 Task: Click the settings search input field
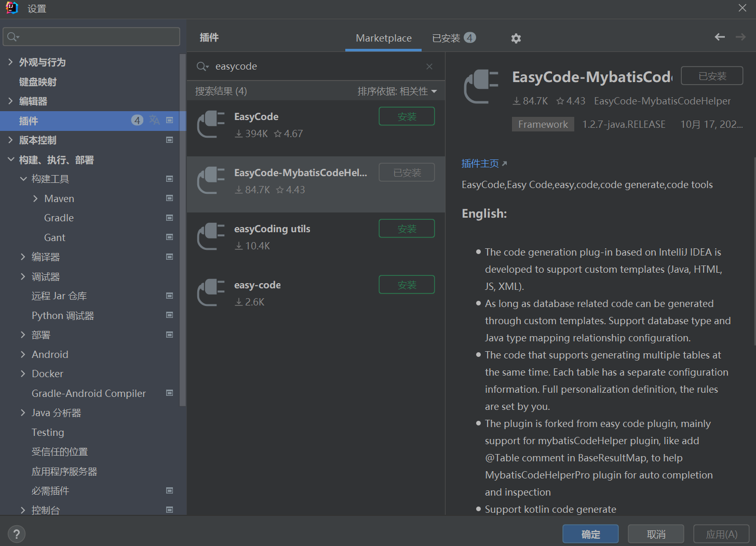tap(91, 36)
